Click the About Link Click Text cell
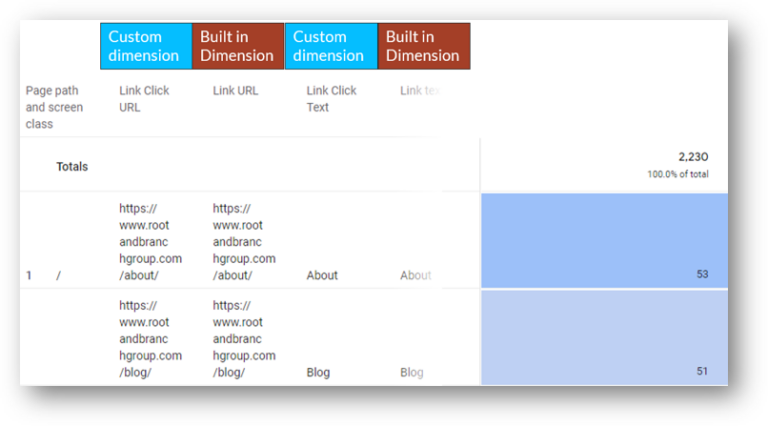Viewport: 768px width, 426px height. tap(322, 275)
